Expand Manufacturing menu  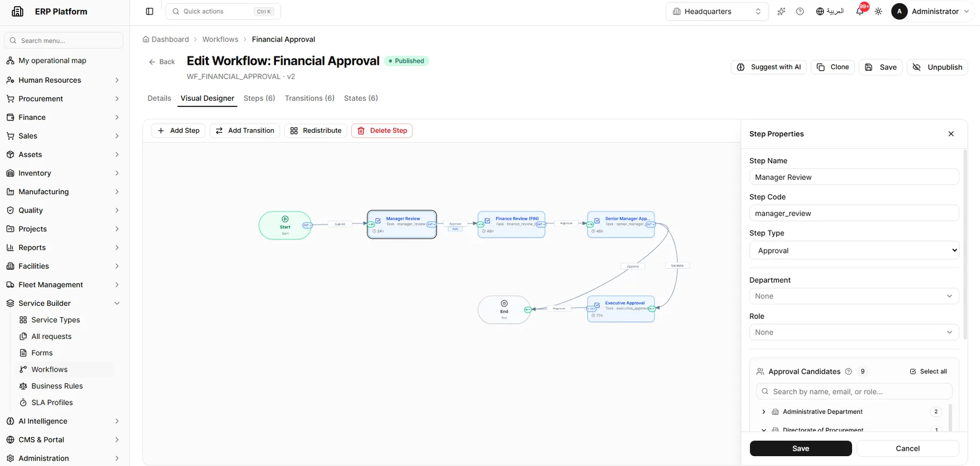[64, 192]
